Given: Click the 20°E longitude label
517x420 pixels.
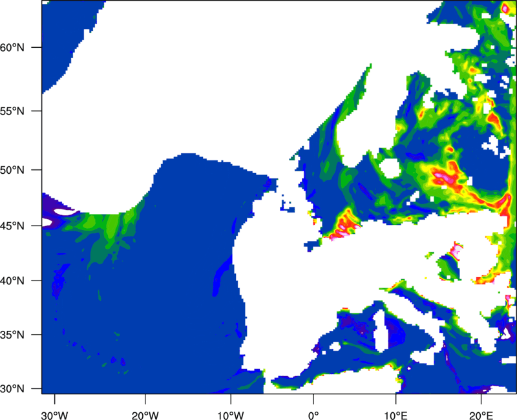Looking at the screenshot, I should point(481,415).
